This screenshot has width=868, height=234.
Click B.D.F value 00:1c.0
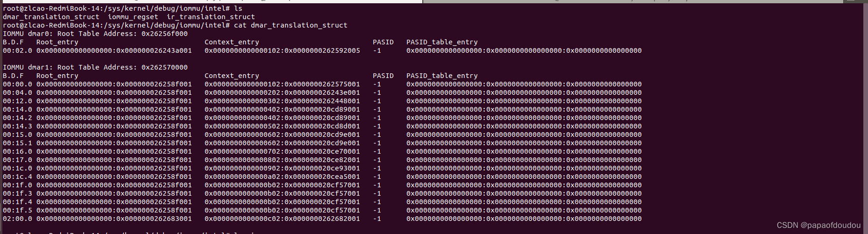[x=18, y=168]
